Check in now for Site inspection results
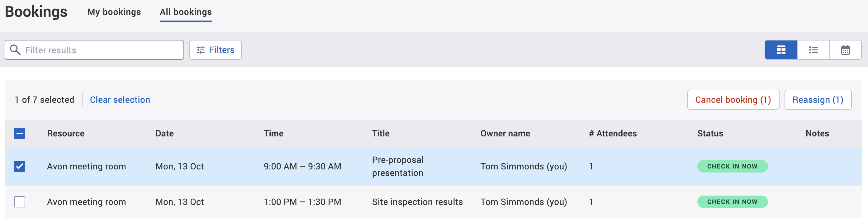 coord(733,201)
